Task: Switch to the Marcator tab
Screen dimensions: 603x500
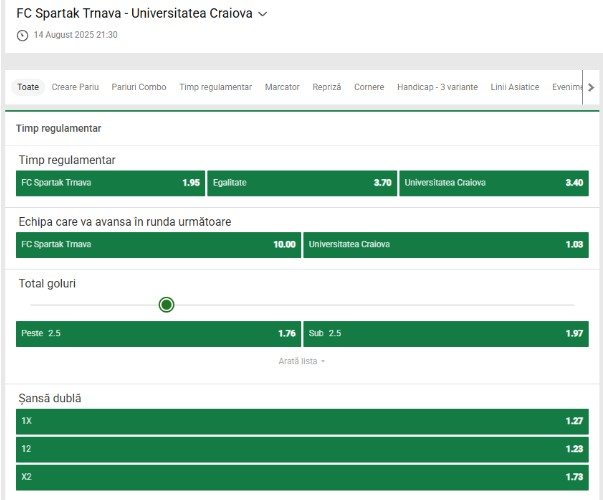Action: pyautogui.click(x=282, y=87)
